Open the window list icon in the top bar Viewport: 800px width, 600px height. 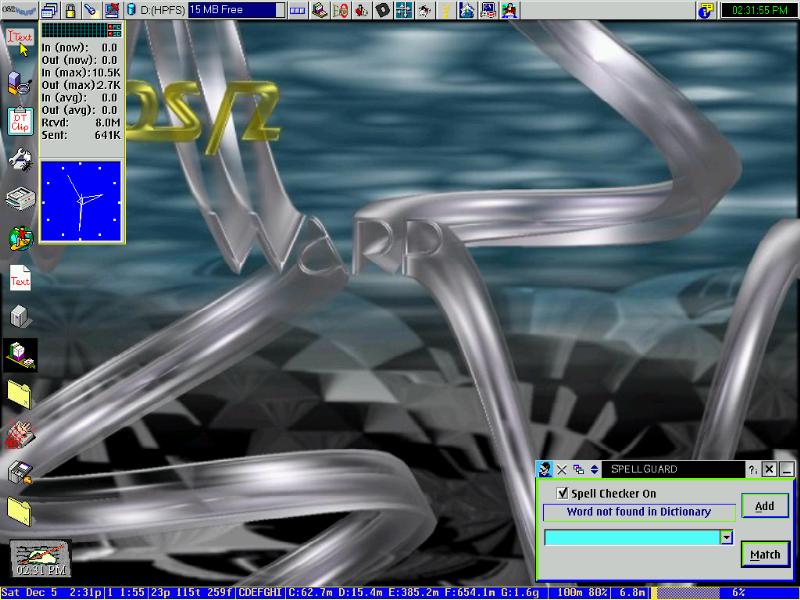(50, 10)
